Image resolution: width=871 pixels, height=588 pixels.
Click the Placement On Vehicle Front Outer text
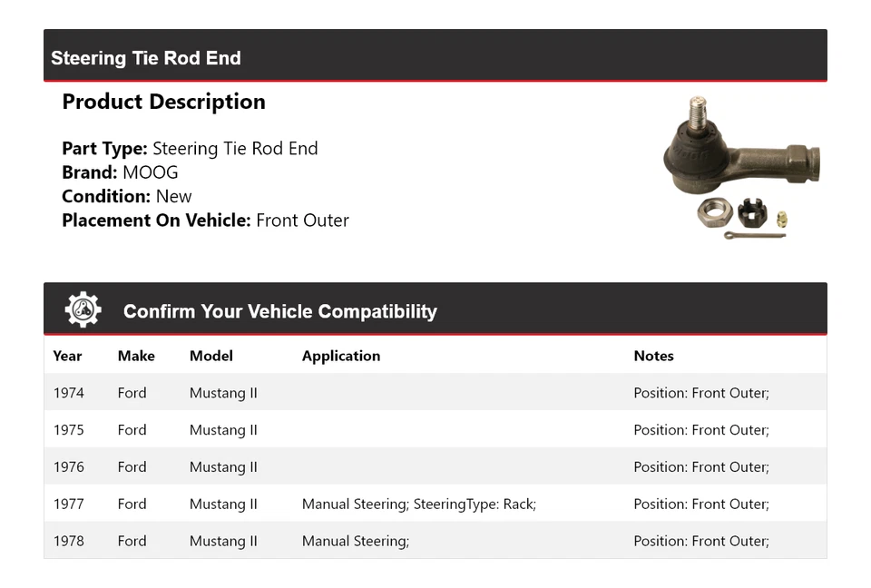[302, 220]
